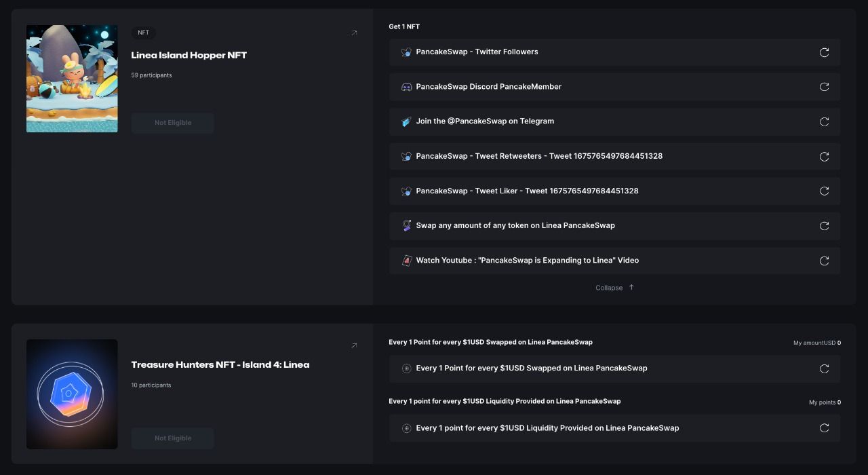Open Treasure Hunters NFT external link arrow

(x=353, y=346)
